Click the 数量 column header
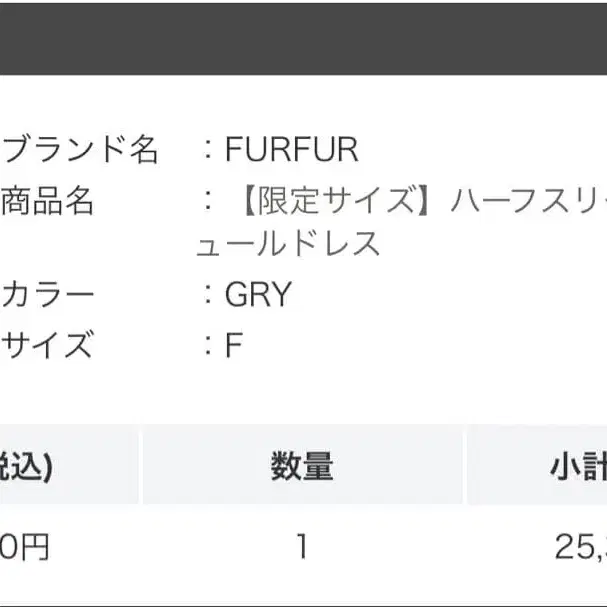The height and width of the screenshot is (607, 607). [302, 466]
